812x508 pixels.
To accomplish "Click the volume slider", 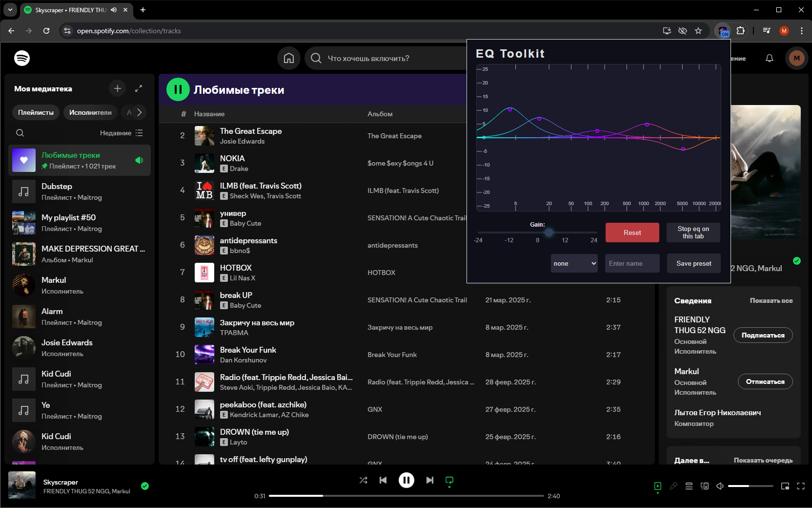I will (x=751, y=486).
